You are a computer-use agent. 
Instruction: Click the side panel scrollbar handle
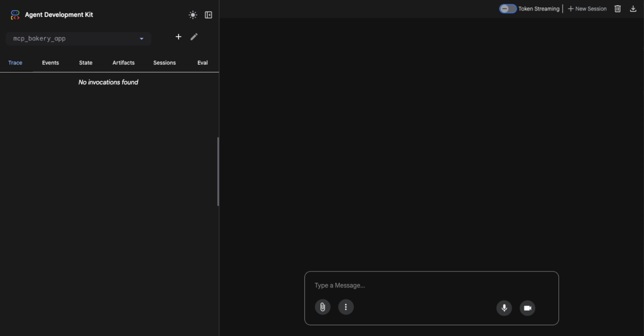tap(218, 172)
